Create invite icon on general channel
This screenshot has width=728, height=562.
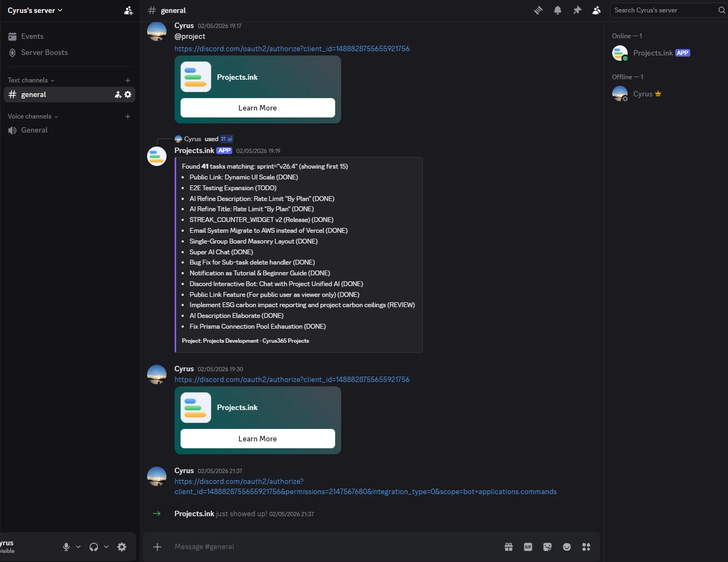(118, 94)
